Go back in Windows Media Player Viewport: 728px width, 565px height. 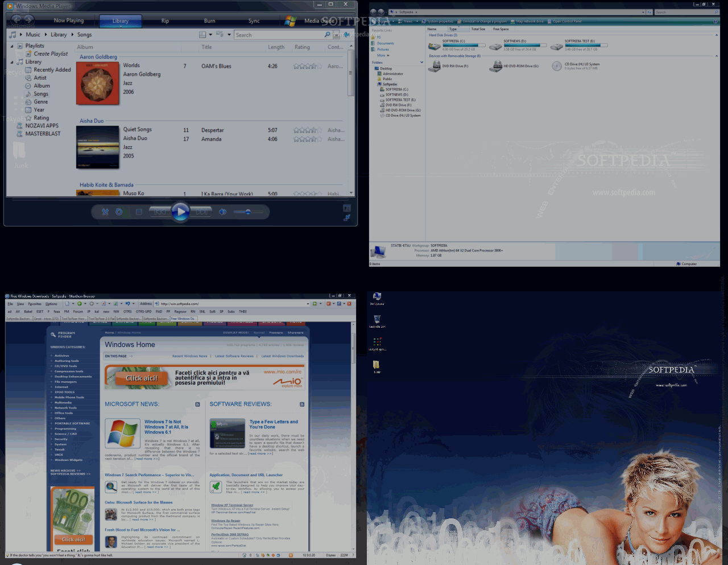pos(16,20)
